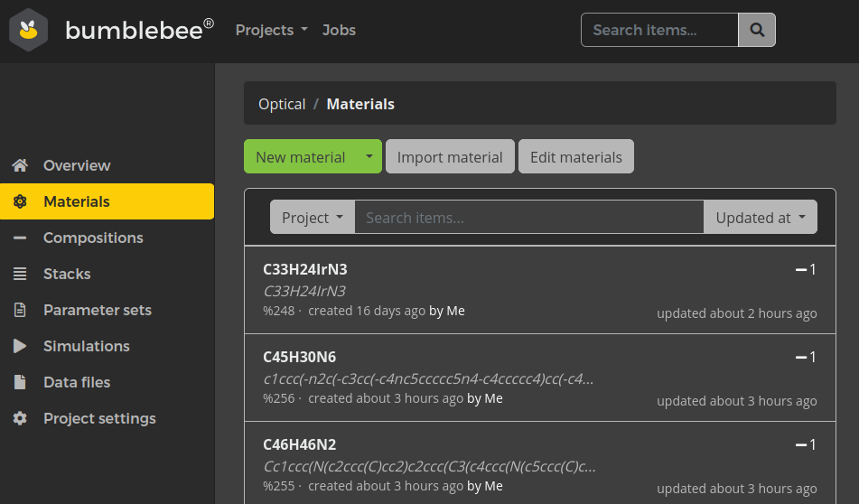The height and width of the screenshot is (504, 859).
Task: Click the Optical breadcrumb link
Action: click(282, 104)
